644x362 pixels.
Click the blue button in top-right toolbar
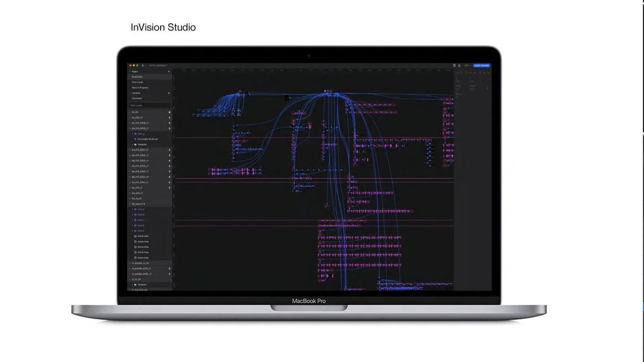(482, 66)
